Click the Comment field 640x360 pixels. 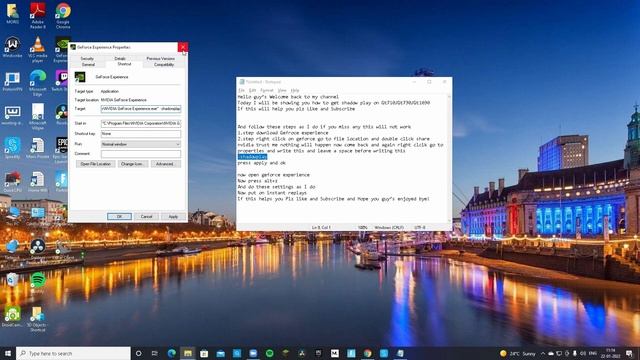(x=141, y=154)
